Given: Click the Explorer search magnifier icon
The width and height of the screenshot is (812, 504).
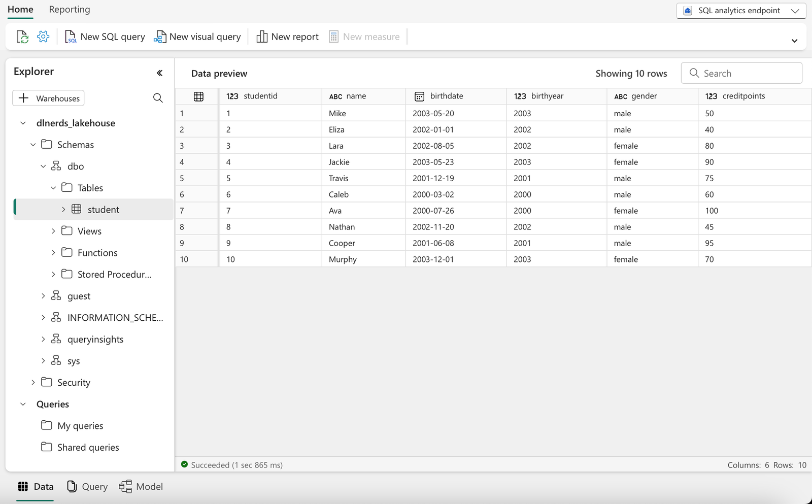Looking at the screenshot, I should 158,98.
